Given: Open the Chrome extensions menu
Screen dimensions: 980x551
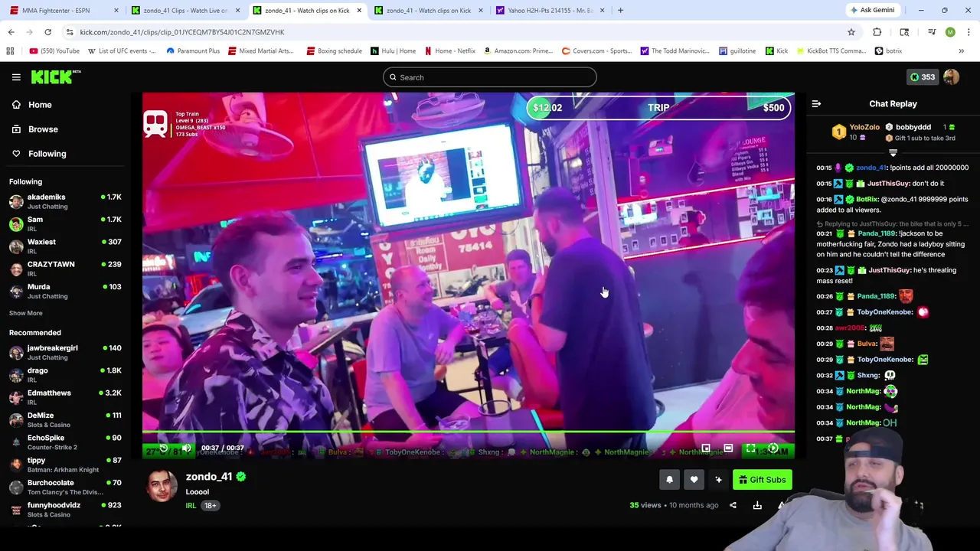Looking at the screenshot, I should click(877, 32).
